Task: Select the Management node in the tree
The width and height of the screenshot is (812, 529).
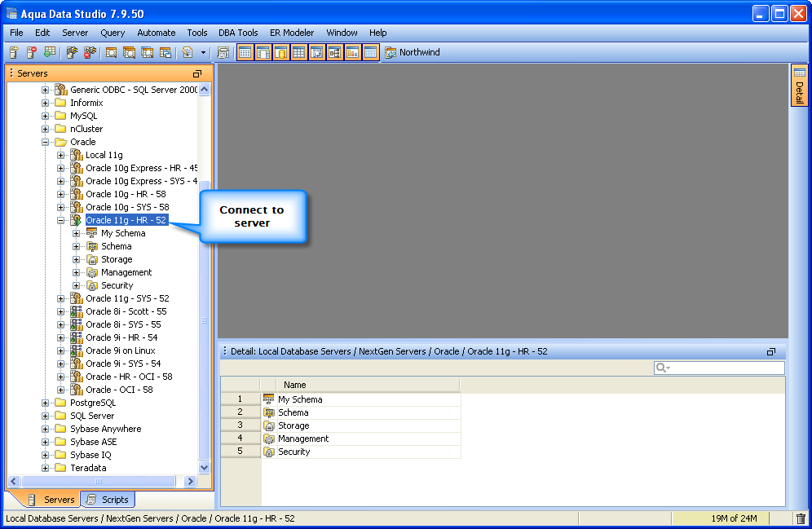Action: pyautogui.click(x=126, y=272)
